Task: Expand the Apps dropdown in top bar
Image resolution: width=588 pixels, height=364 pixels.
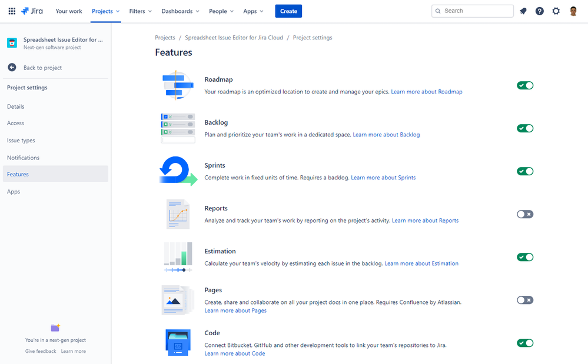Action: click(x=253, y=11)
